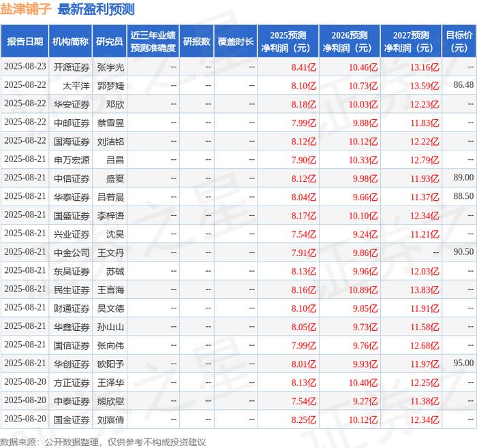
Task: Select the 开源证券 institution cell
Action: (72, 67)
